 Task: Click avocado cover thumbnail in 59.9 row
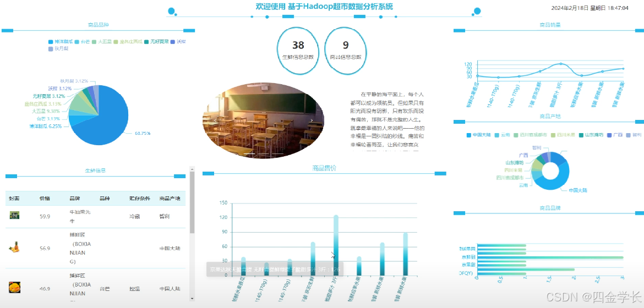pyautogui.click(x=15, y=215)
